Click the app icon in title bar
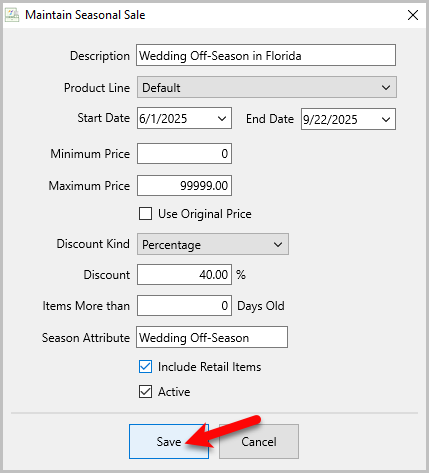The height and width of the screenshot is (473, 429). pos(12,15)
